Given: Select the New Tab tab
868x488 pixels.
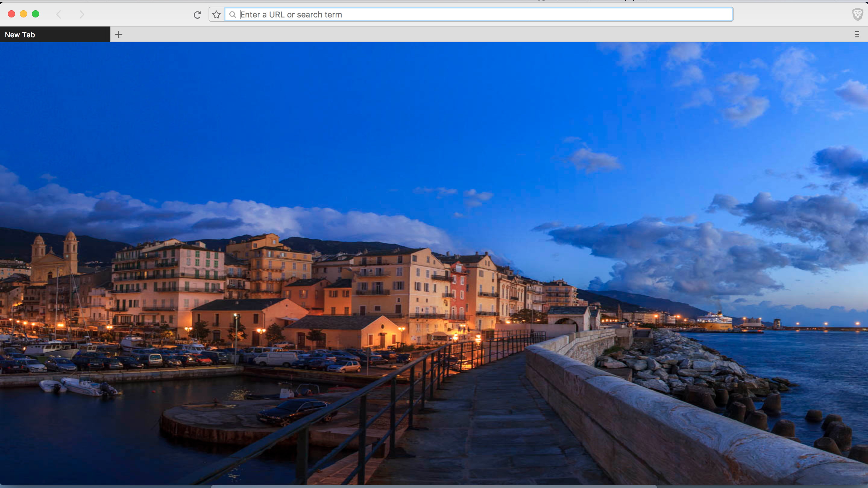Looking at the screenshot, I should (x=55, y=34).
